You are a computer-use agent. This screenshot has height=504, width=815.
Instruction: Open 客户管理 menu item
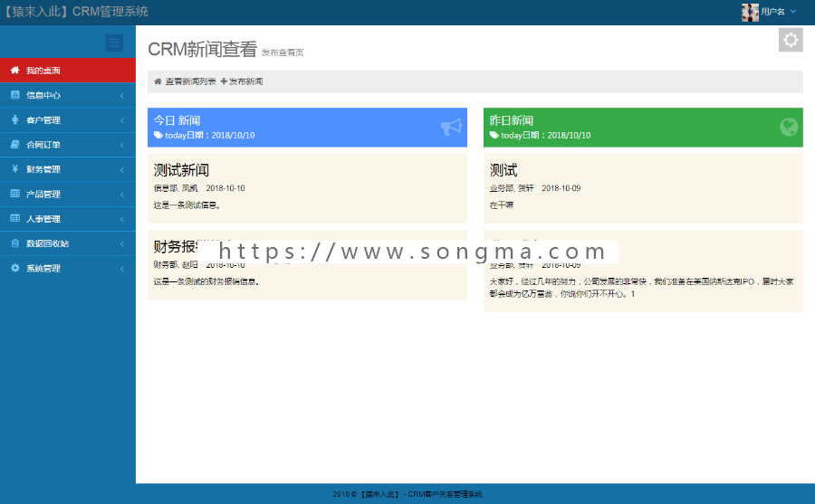68,120
